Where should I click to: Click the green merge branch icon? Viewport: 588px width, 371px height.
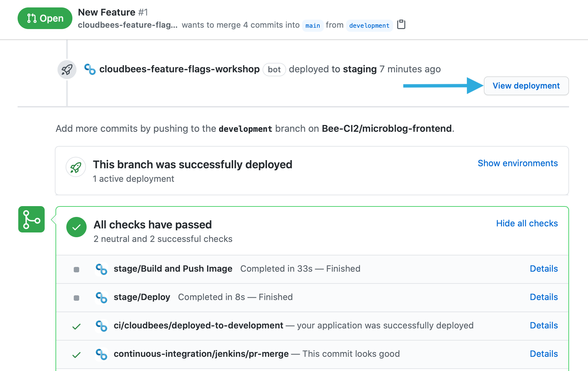tap(31, 219)
